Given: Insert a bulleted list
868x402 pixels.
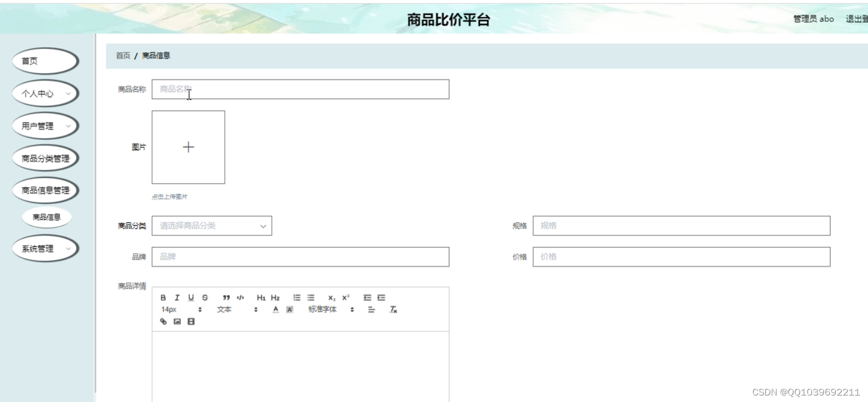Looking at the screenshot, I should (x=311, y=297).
